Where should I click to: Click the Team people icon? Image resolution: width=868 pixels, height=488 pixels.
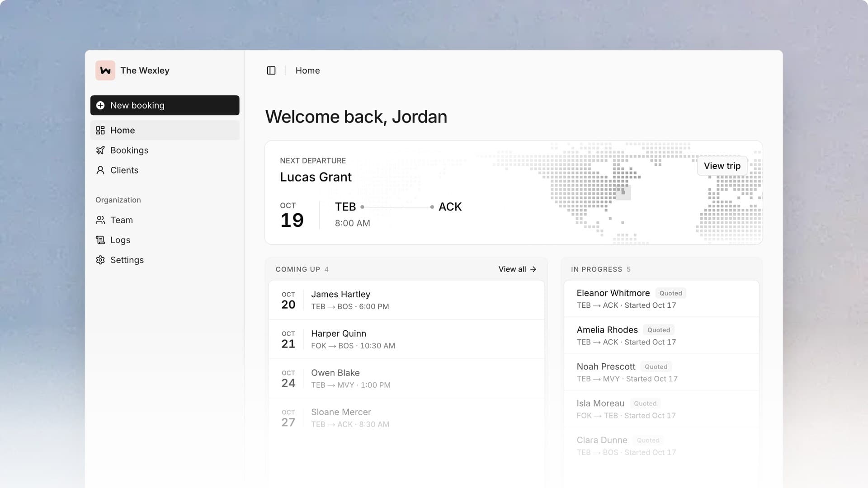tap(100, 220)
